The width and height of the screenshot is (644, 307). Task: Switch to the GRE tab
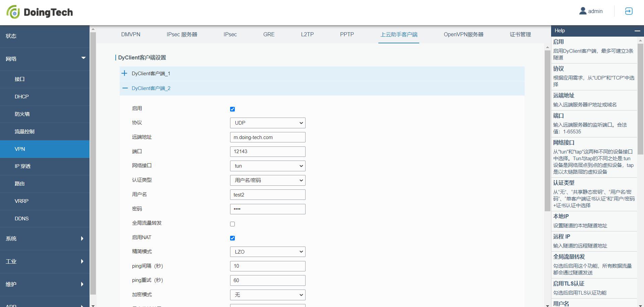point(269,34)
